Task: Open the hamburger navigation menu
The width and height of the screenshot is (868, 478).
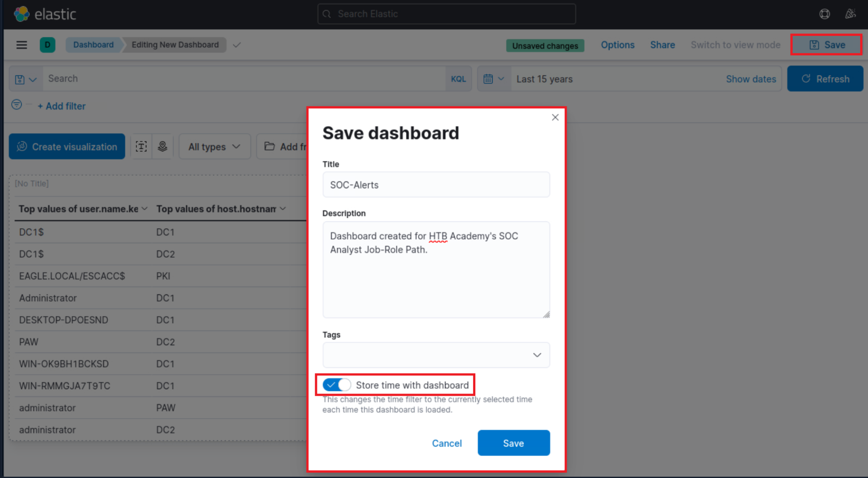Action: [22, 45]
